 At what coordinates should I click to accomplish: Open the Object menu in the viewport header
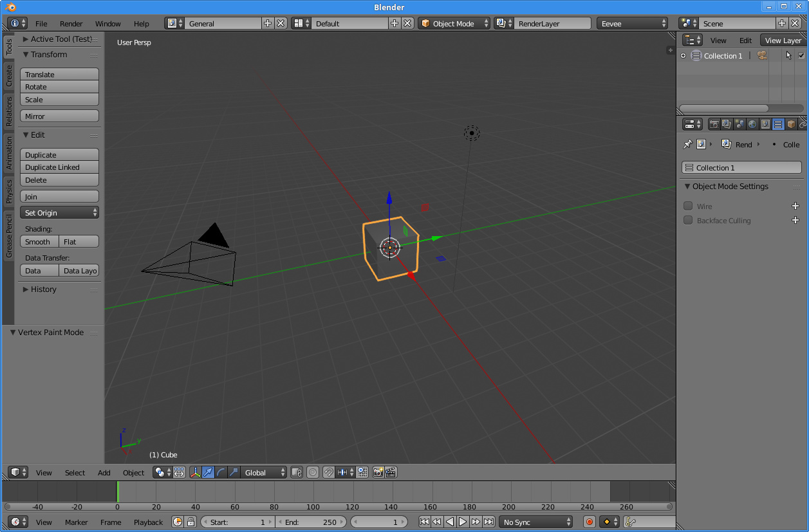pos(133,472)
